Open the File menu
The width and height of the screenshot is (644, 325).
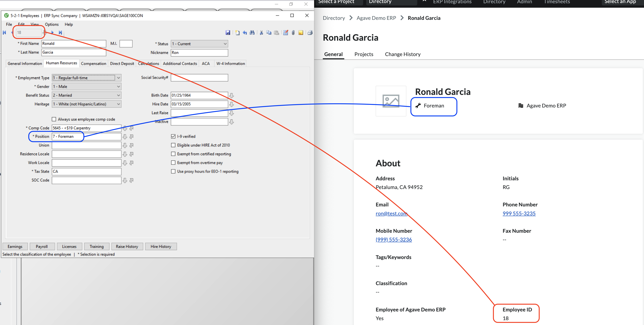click(9, 24)
